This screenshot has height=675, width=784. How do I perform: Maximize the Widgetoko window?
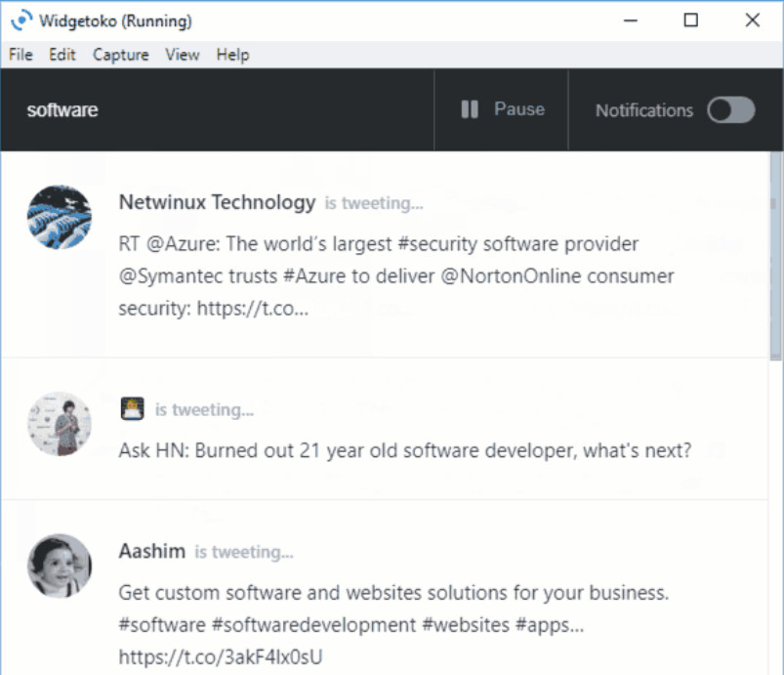point(691,21)
